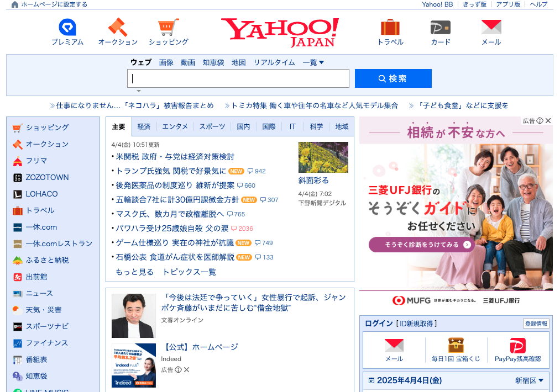Click the 一休.comレストラン icon in sidebar

(x=18, y=244)
